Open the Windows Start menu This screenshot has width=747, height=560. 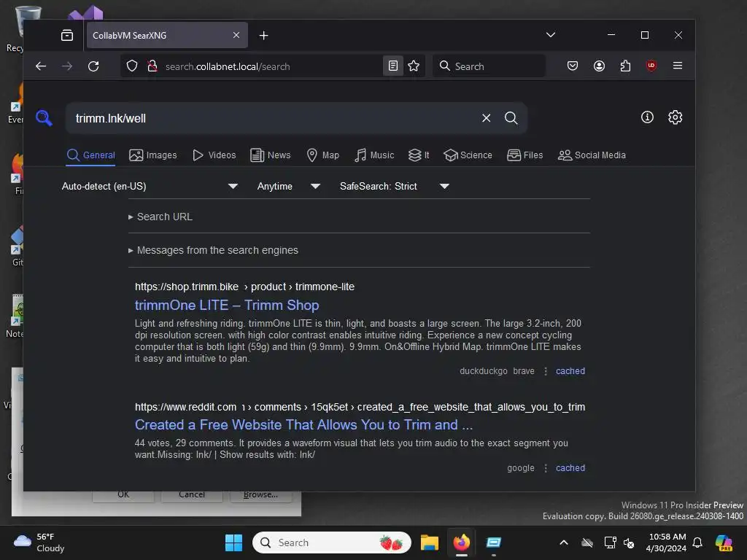pyautogui.click(x=233, y=542)
